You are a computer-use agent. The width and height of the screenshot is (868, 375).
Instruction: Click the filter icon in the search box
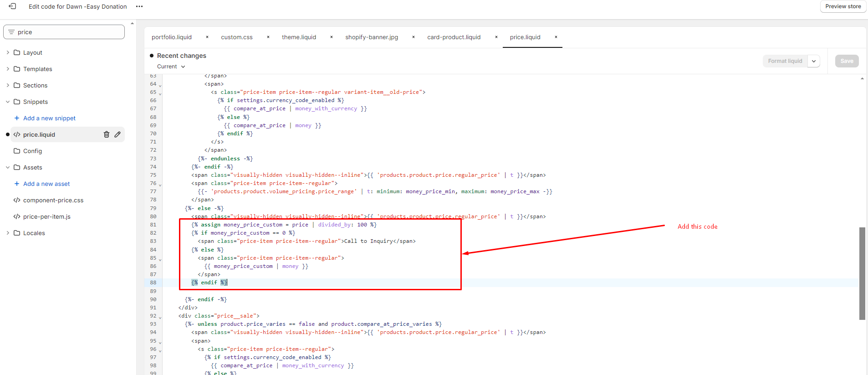click(x=11, y=32)
